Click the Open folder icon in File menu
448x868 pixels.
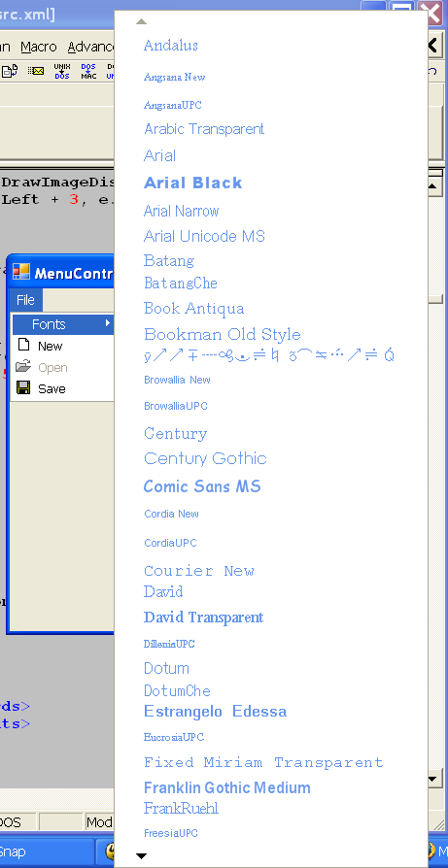coord(23,366)
